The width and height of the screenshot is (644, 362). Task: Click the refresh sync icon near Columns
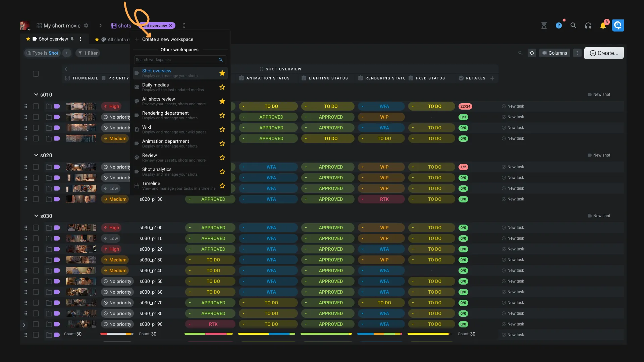pyautogui.click(x=532, y=53)
